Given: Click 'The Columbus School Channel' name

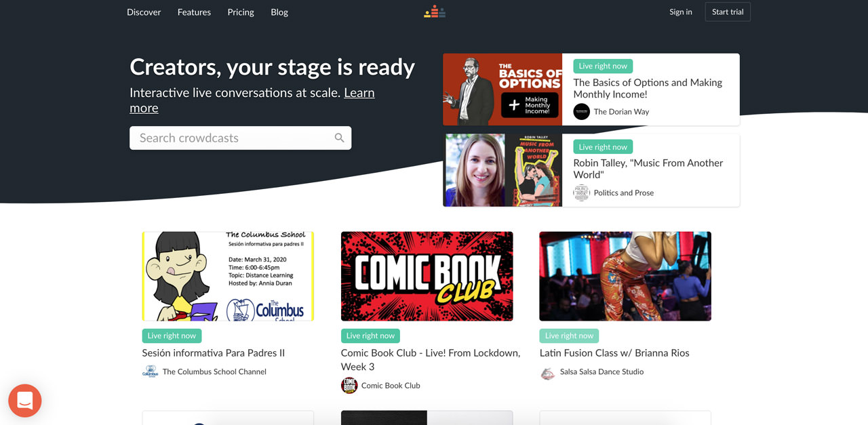Looking at the screenshot, I should tap(214, 371).
